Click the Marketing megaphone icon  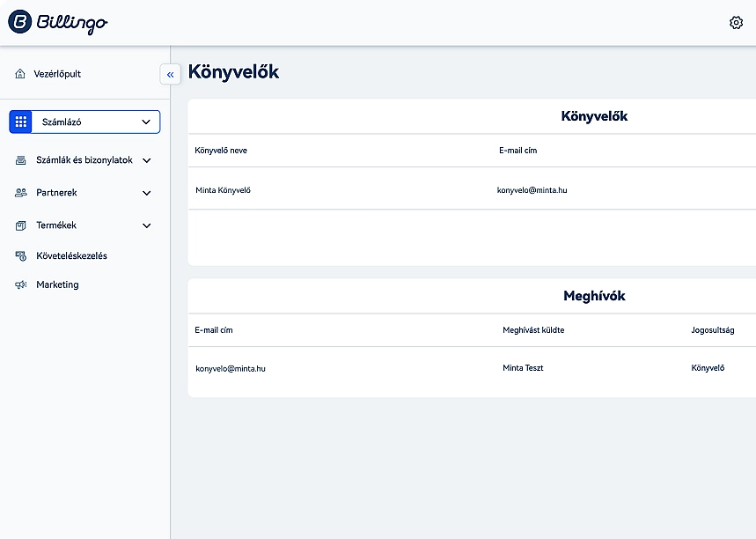point(18,284)
